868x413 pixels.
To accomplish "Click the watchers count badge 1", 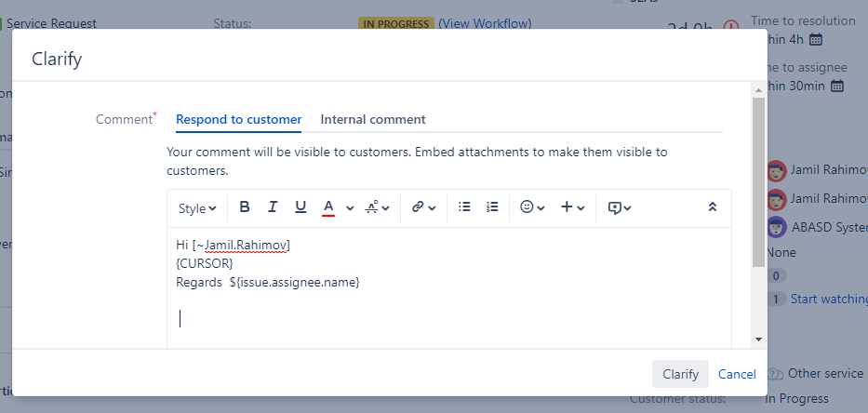I will click(776, 299).
